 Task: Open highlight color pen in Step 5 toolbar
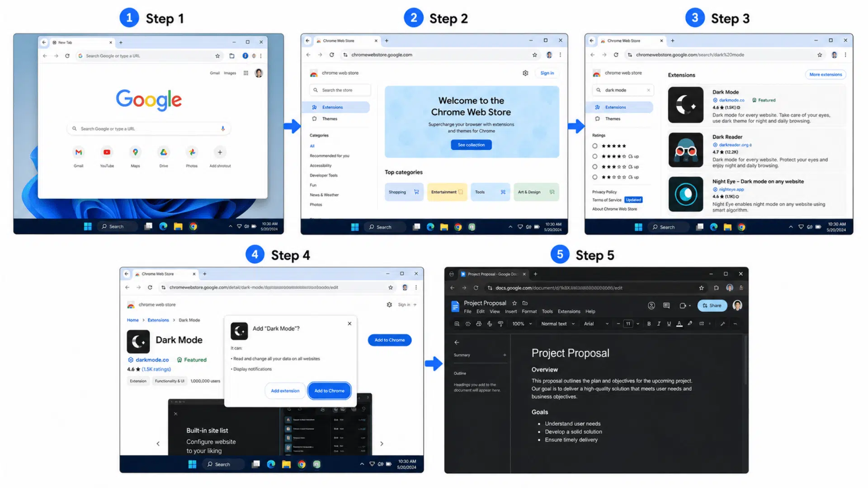690,324
